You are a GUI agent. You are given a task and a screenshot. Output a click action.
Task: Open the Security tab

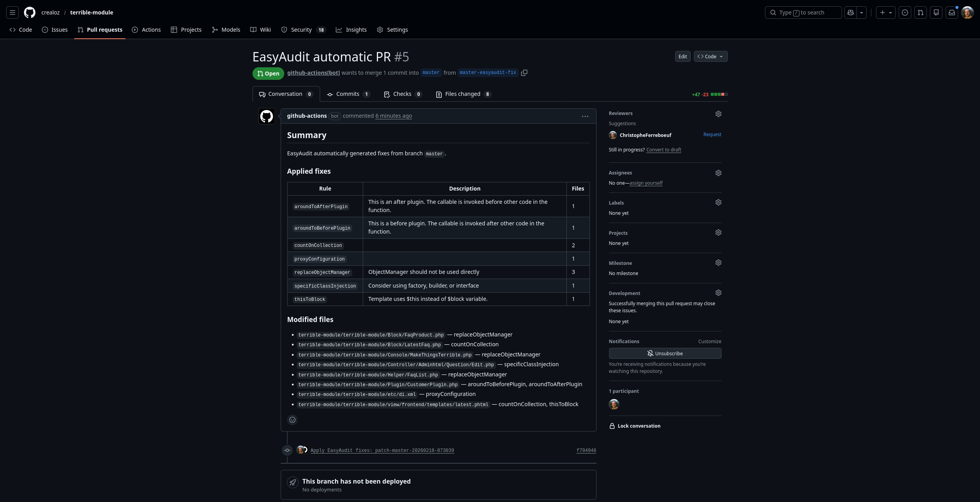coord(301,29)
